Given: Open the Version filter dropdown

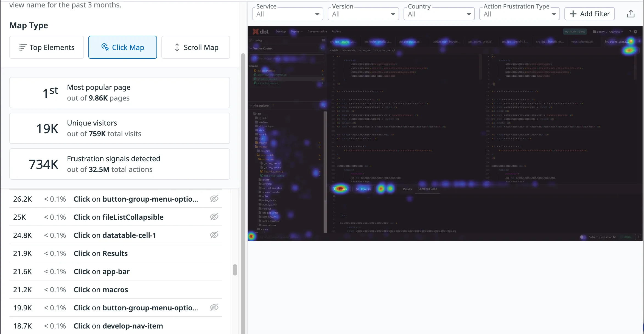Looking at the screenshot, I should pyautogui.click(x=363, y=14).
